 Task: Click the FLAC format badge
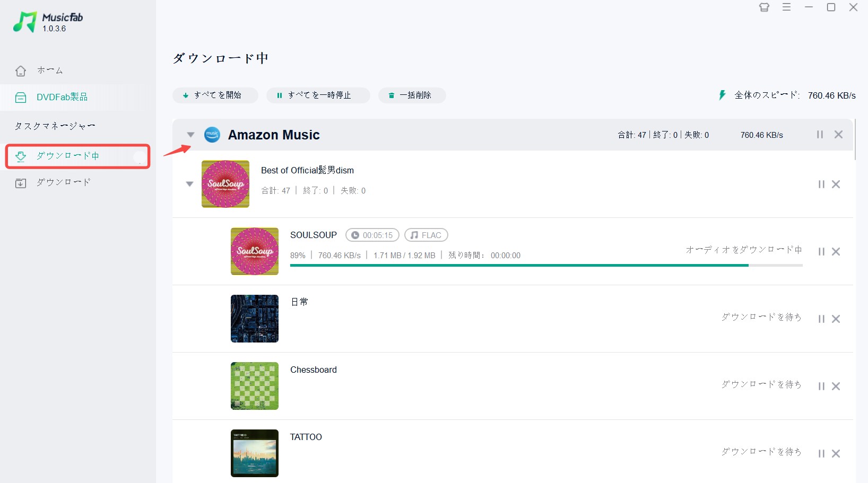click(x=426, y=235)
